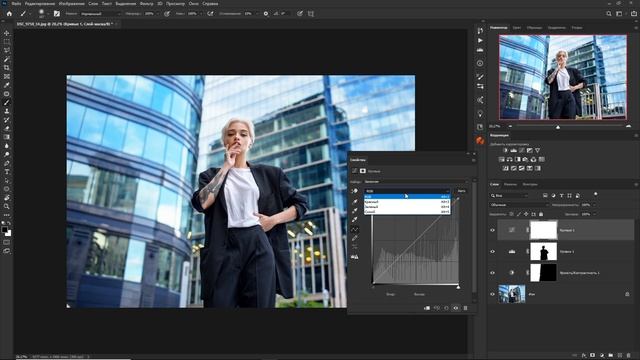Reset the Curves adjustment to defaults

click(446, 308)
